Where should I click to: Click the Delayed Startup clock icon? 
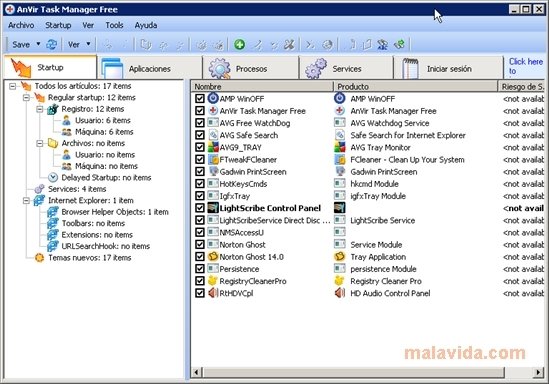tap(53, 177)
